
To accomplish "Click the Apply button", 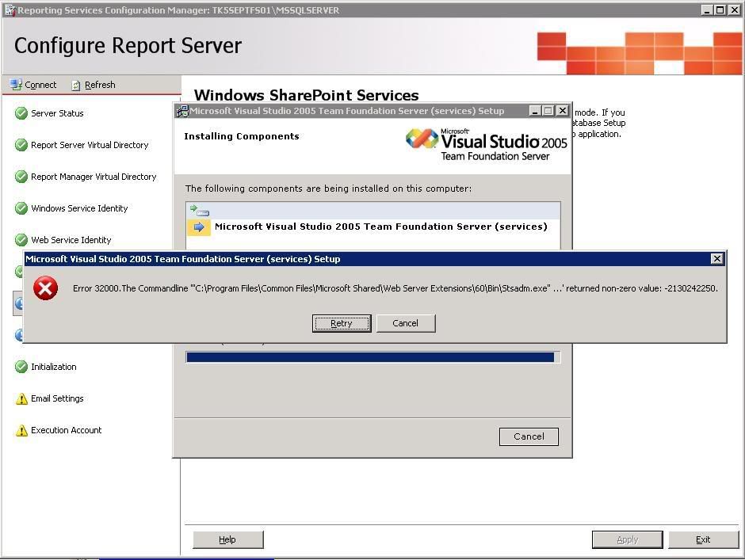I will (x=627, y=539).
